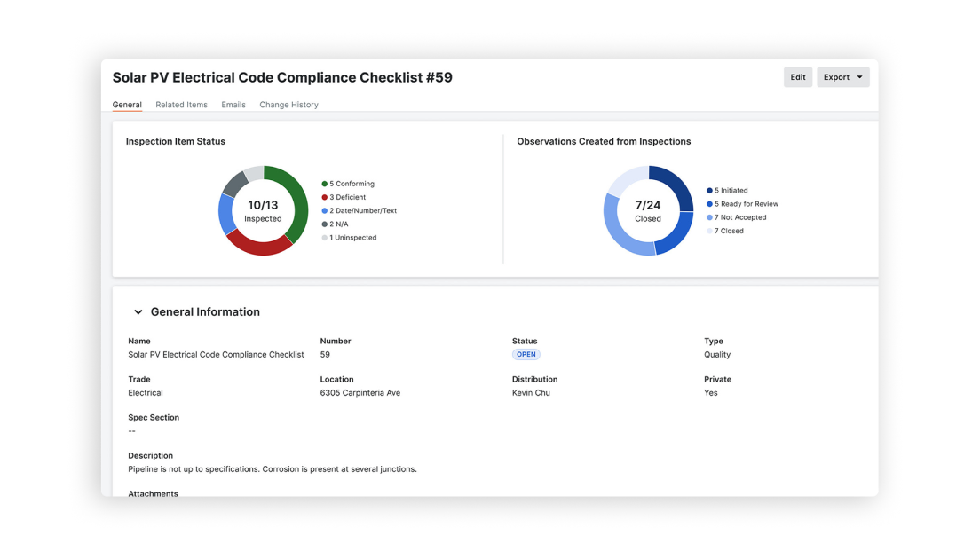Viewport: 980px width, 551px height.
Task: Click the Closed legend marker
Action: point(707,230)
